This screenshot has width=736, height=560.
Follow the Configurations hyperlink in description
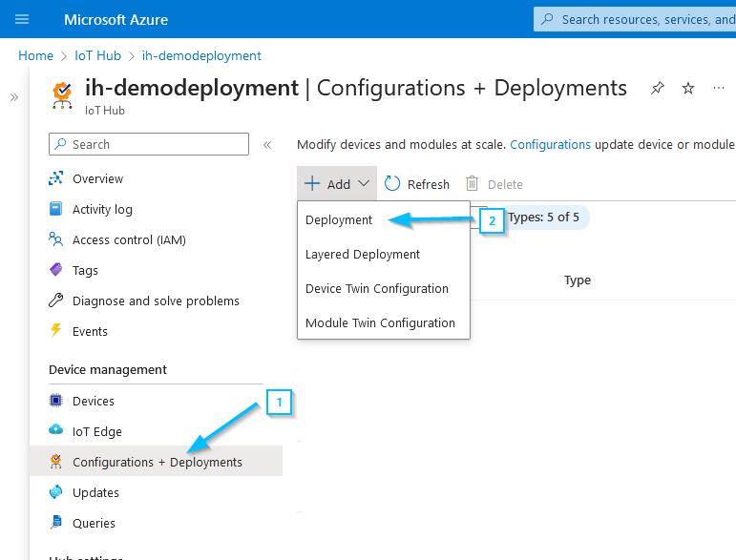(550, 145)
